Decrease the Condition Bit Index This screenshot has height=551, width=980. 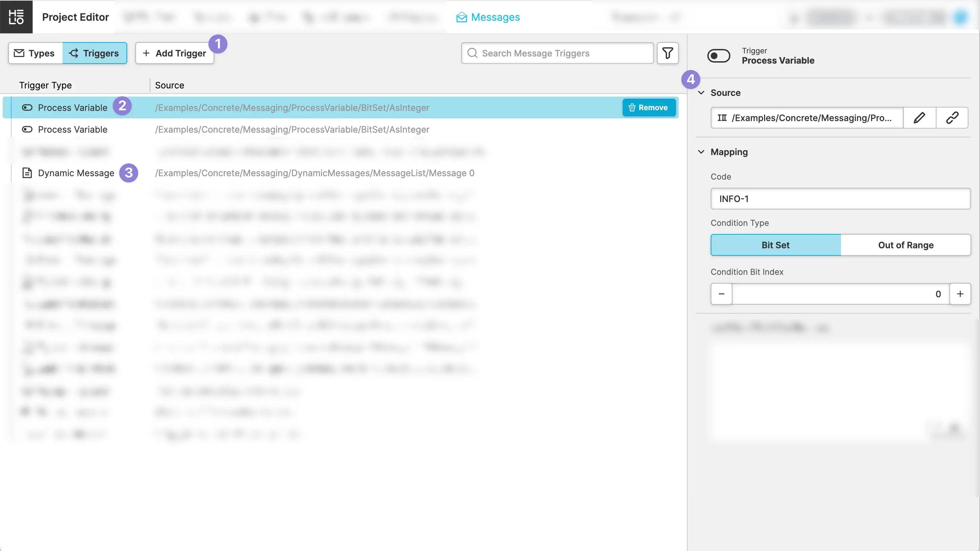[721, 294]
